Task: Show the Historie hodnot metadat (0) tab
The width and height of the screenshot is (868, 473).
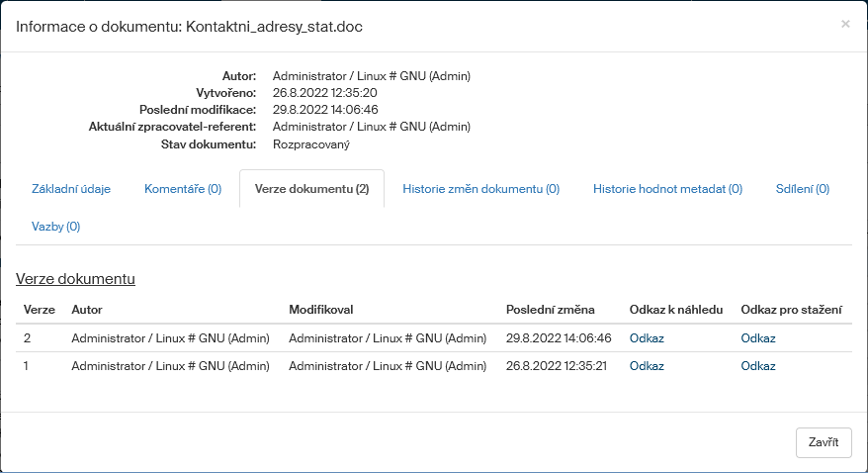Action: click(667, 189)
